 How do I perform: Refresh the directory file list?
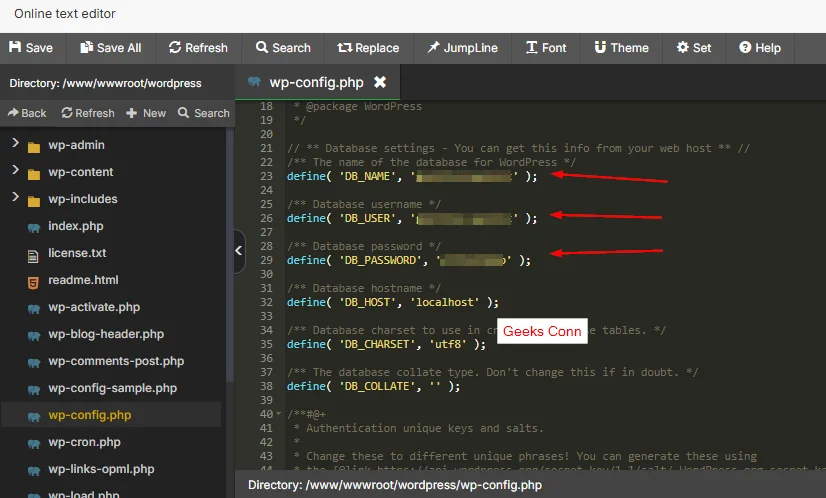pos(87,113)
